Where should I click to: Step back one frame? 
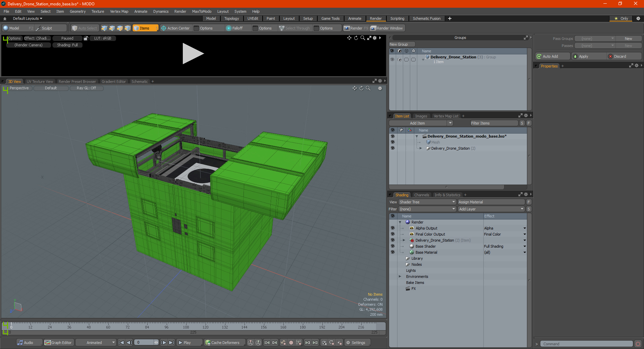point(129,343)
